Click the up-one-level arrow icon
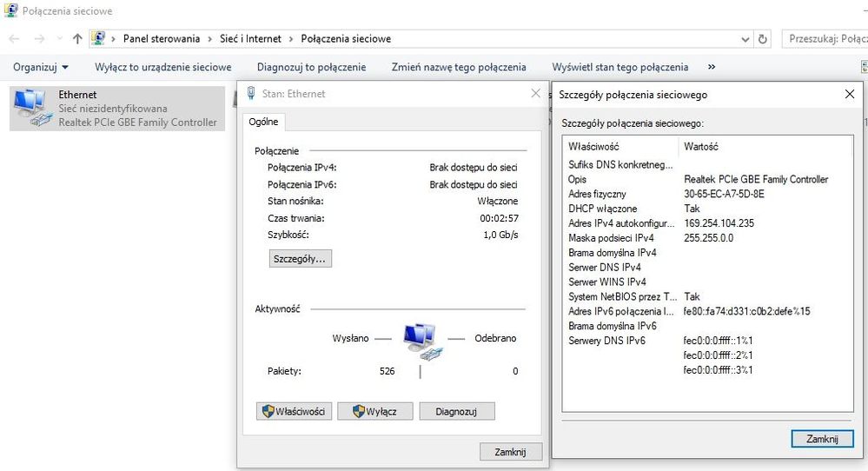The width and height of the screenshot is (868, 471). click(x=77, y=39)
